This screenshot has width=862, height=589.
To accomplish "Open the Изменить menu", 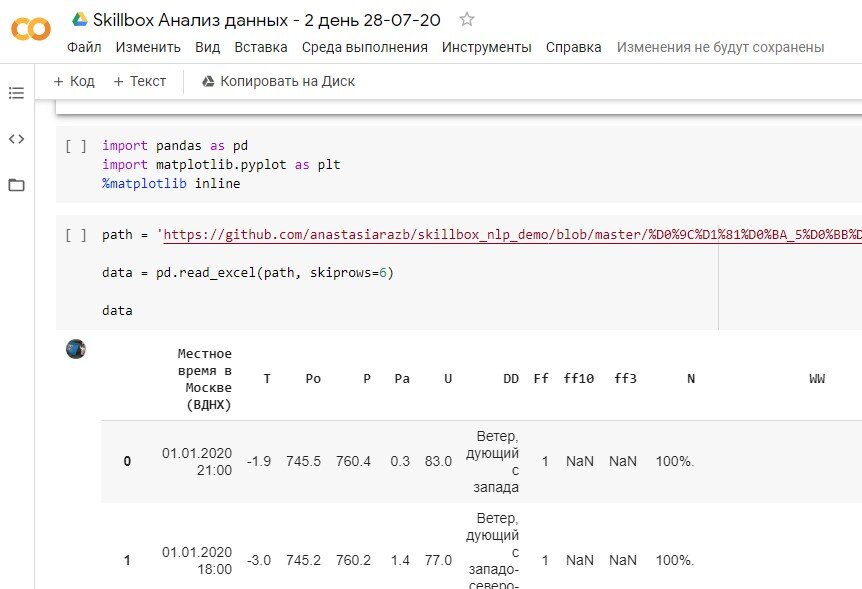I will 148,47.
